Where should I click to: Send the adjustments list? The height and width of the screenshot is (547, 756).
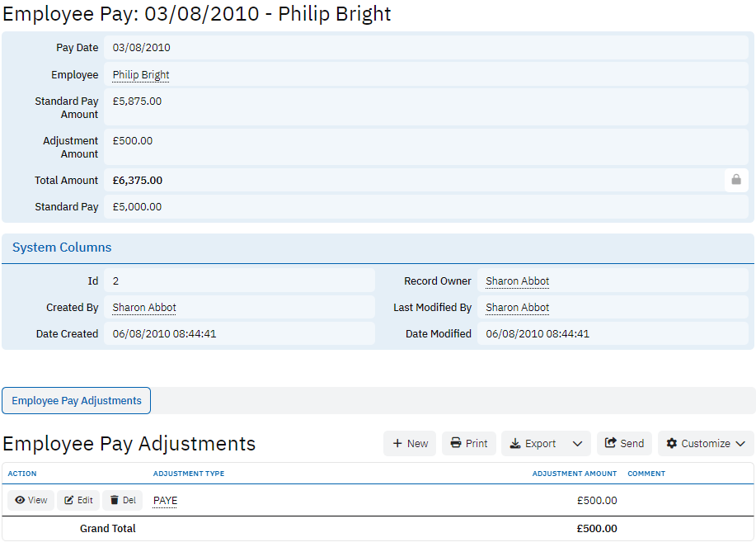(624, 444)
